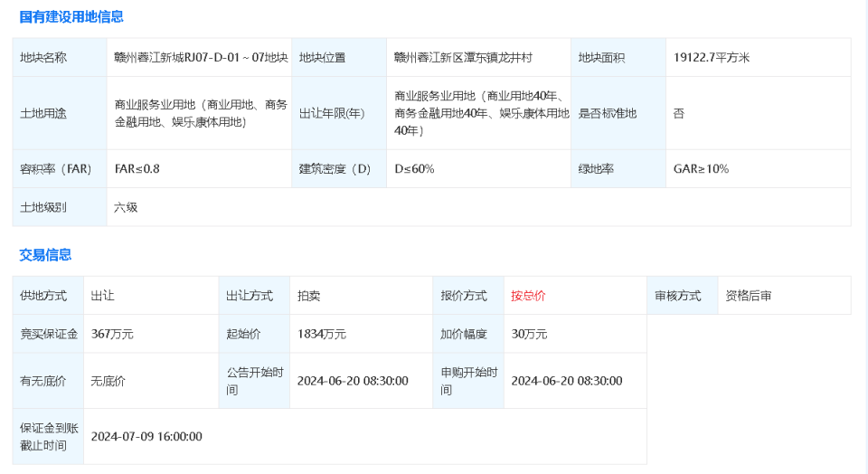Select the 1834万元 starting price
The width and height of the screenshot is (868, 474).
pyautogui.click(x=322, y=334)
